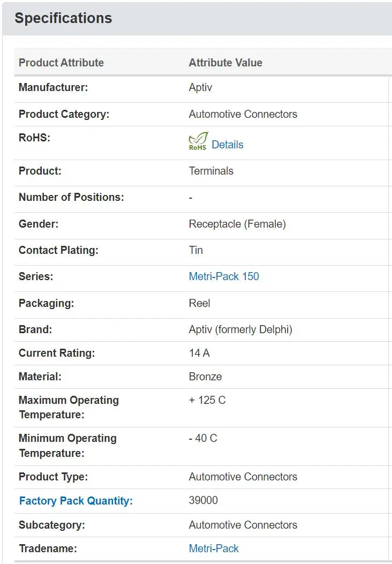392x564 pixels.
Task: Click the 39000 factory pack quantity value
Action: [203, 501]
